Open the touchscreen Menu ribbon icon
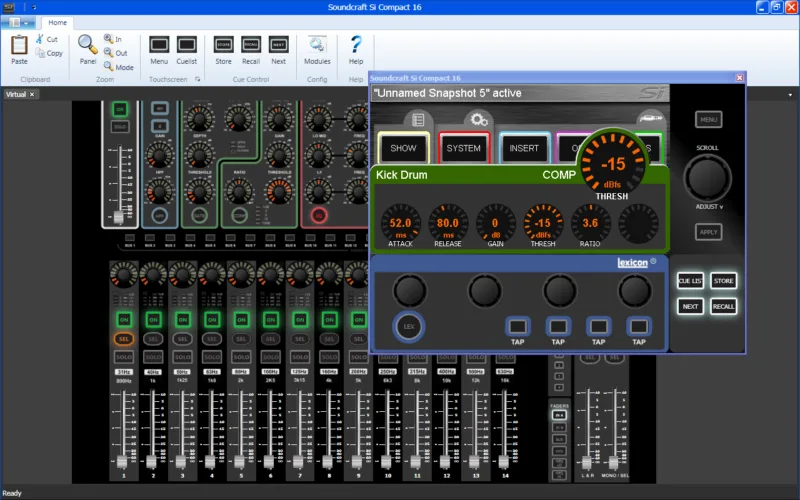 159,44
